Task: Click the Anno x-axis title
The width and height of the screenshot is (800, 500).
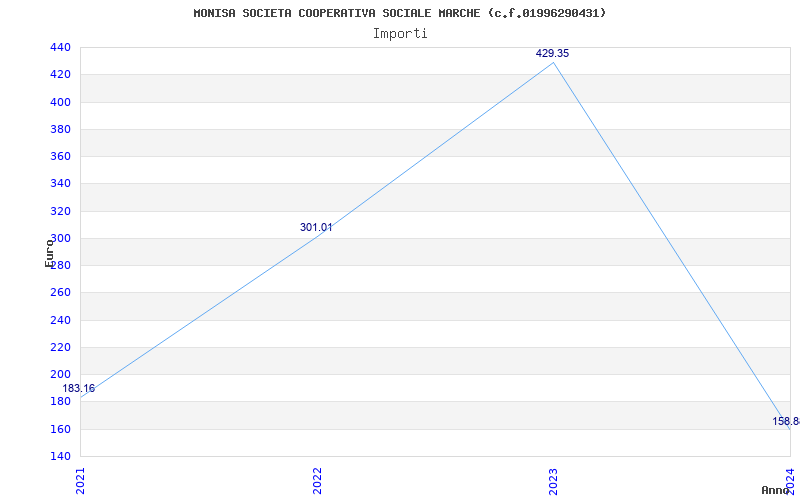Action: point(777,490)
